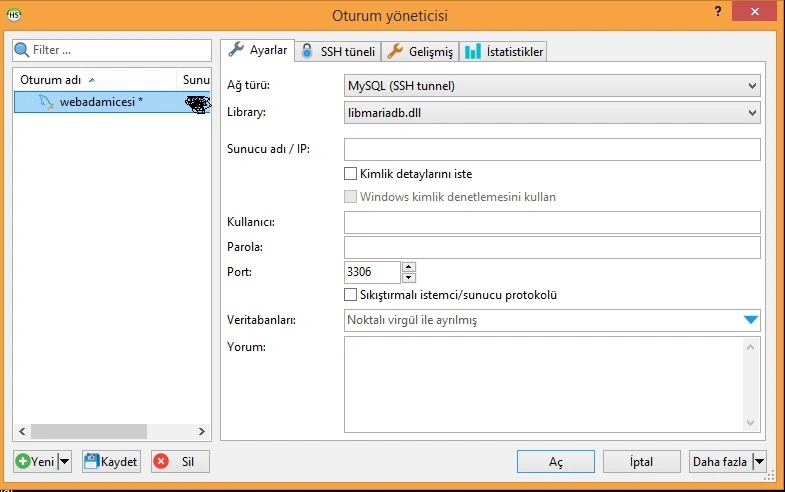Click the session list horizontal scrollbar thumb
The width and height of the screenshot is (785, 492).
point(89,431)
